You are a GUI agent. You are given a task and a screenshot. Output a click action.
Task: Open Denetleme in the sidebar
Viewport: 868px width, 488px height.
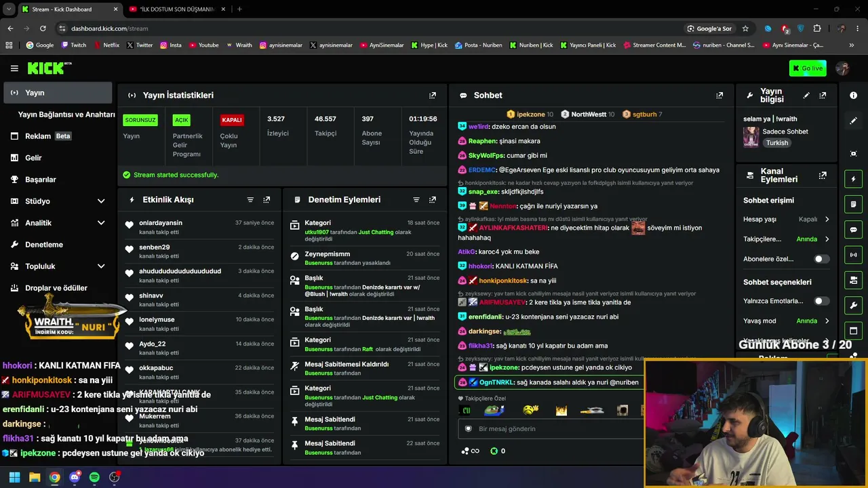click(58, 245)
